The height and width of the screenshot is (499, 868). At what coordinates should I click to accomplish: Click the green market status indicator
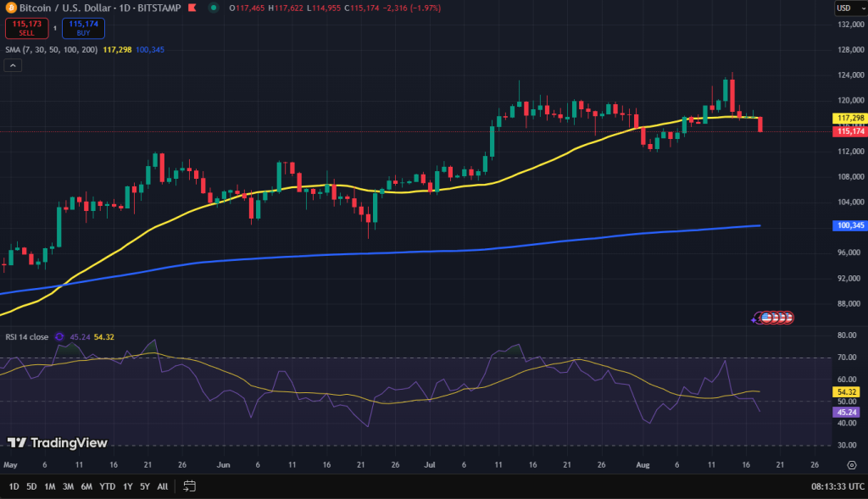[212, 8]
